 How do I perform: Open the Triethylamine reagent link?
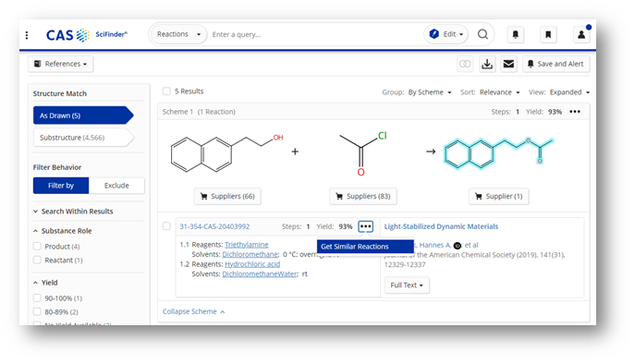[247, 245]
